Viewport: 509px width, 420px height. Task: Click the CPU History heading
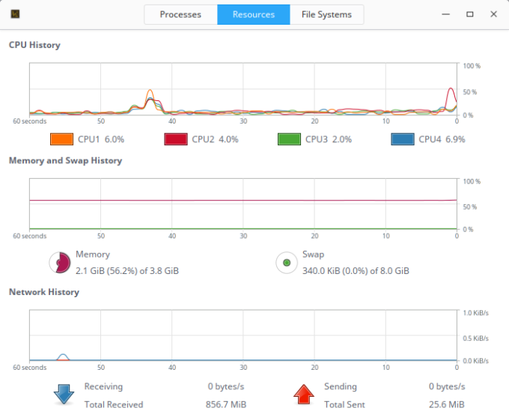click(x=34, y=45)
